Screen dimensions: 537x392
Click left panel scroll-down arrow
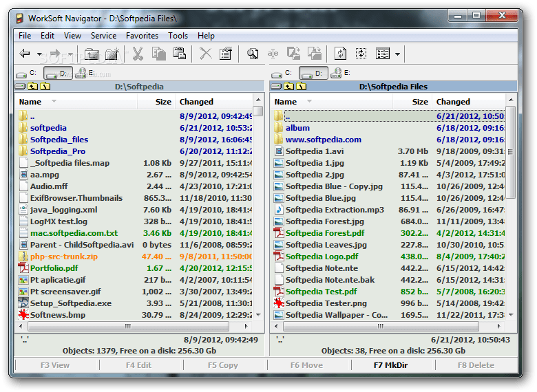259,315
